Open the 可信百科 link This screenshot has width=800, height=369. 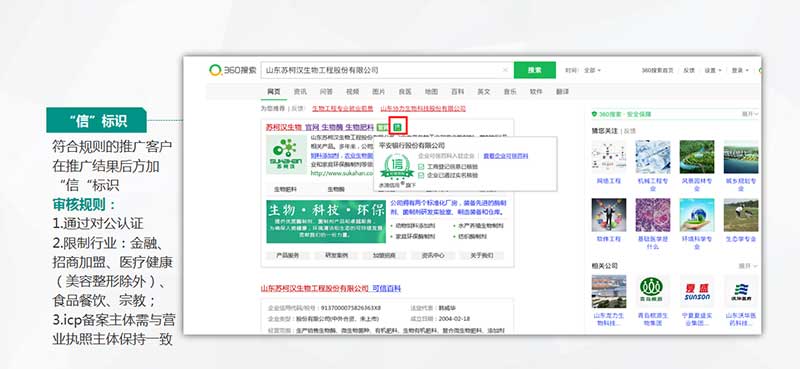(x=386, y=288)
